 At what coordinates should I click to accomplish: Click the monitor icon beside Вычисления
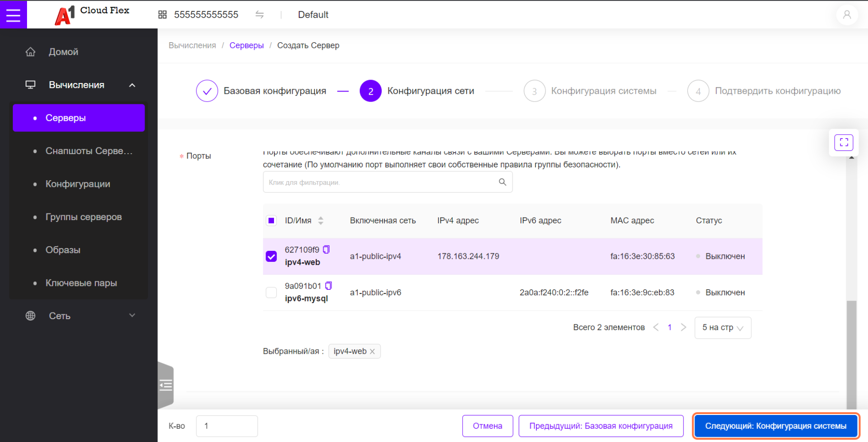click(30, 85)
